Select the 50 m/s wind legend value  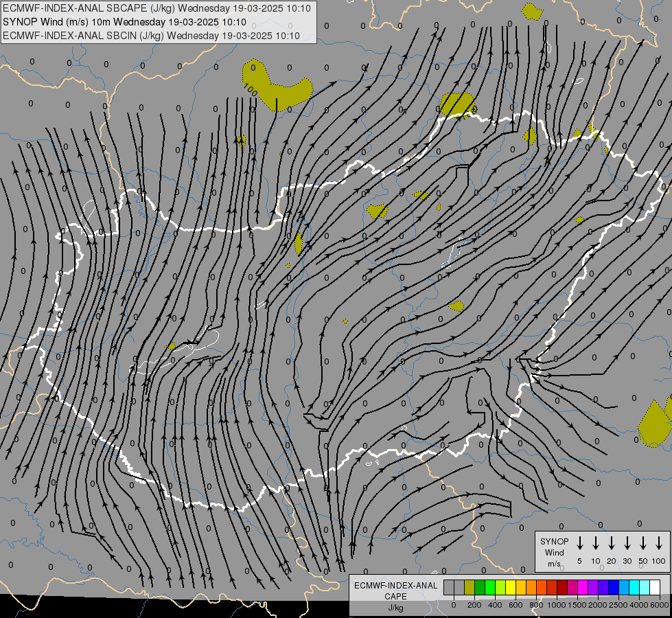point(643,561)
